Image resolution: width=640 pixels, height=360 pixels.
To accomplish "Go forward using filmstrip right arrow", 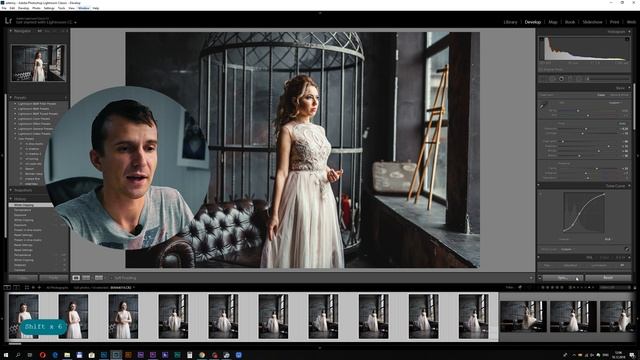I will pyautogui.click(x=39, y=288).
